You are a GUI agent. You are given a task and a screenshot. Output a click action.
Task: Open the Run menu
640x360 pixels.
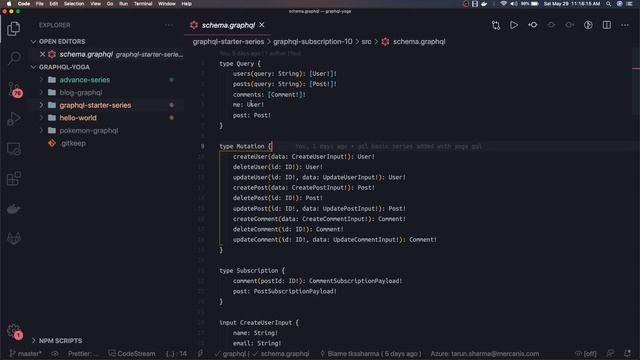[123, 4]
